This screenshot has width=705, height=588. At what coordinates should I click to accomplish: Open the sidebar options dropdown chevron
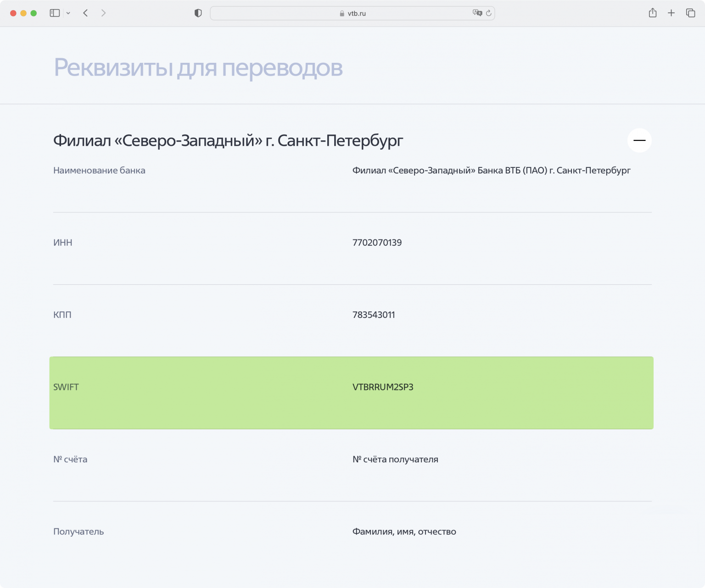point(68,13)
